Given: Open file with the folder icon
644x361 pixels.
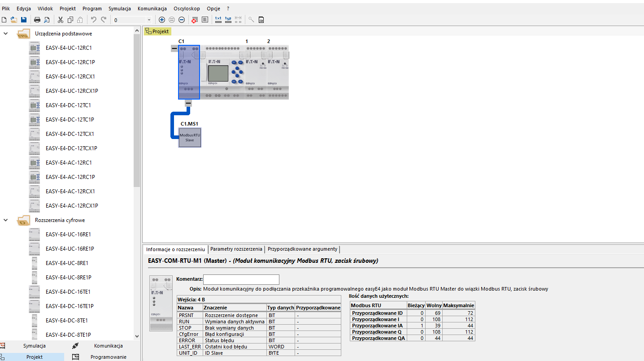Looking at the screenshot, I should point(14,20).
